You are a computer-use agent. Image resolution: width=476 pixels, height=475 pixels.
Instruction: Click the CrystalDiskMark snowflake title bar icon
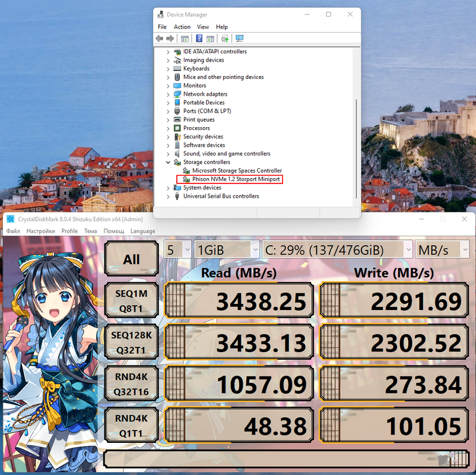point(10,219)
